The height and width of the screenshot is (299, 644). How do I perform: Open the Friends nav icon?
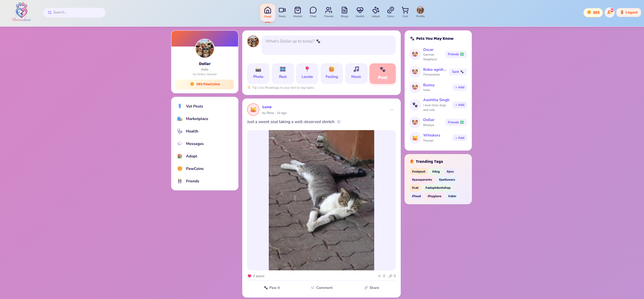tap(329, 12)
